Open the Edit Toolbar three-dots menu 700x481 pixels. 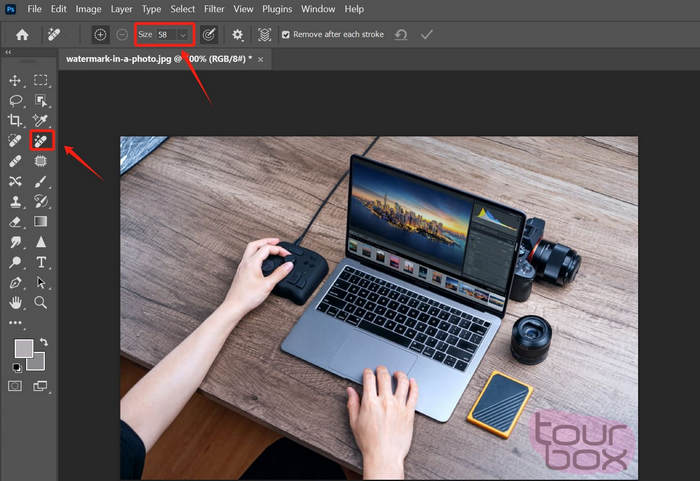point(15,322)
